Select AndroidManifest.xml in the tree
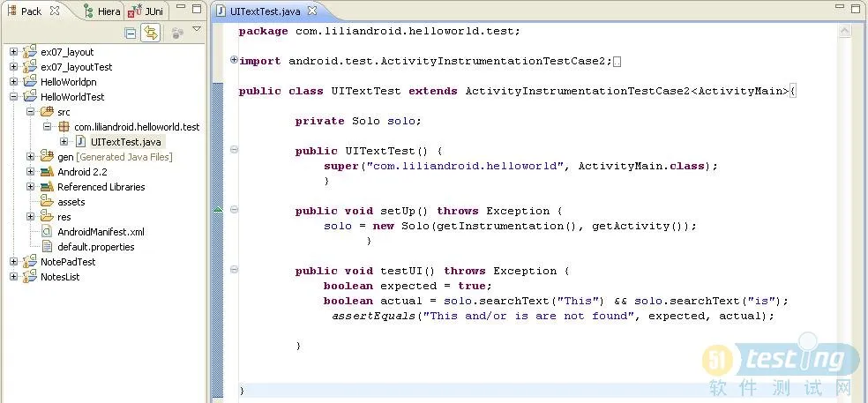Screen dimensions: 868x403 pyautogui.click(x=101, y=232)
